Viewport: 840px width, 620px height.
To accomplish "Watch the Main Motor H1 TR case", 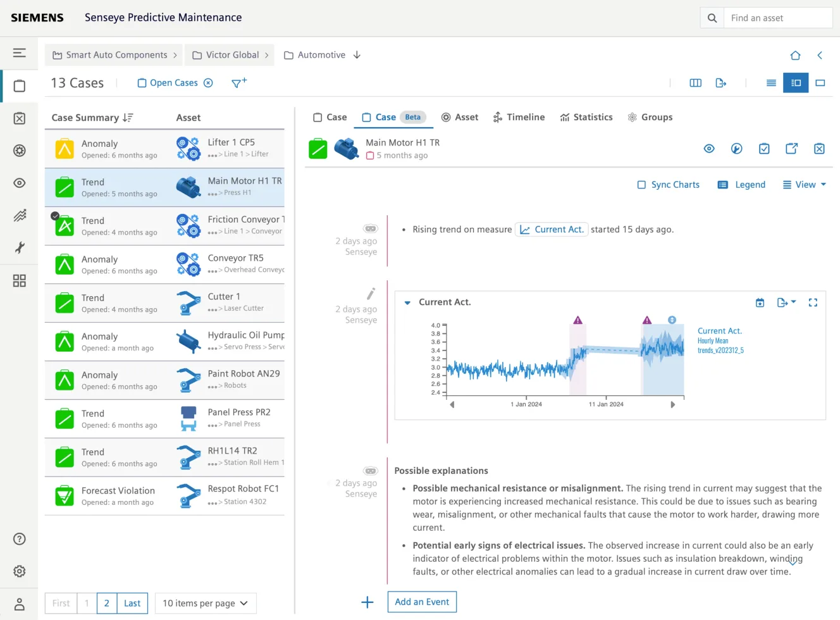I will tap(709, 149).
